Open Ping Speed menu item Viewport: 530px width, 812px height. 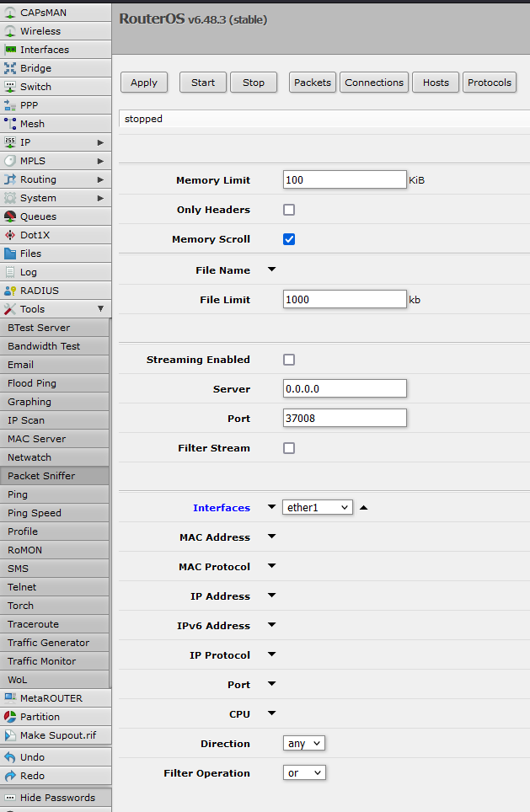[55, 513]
